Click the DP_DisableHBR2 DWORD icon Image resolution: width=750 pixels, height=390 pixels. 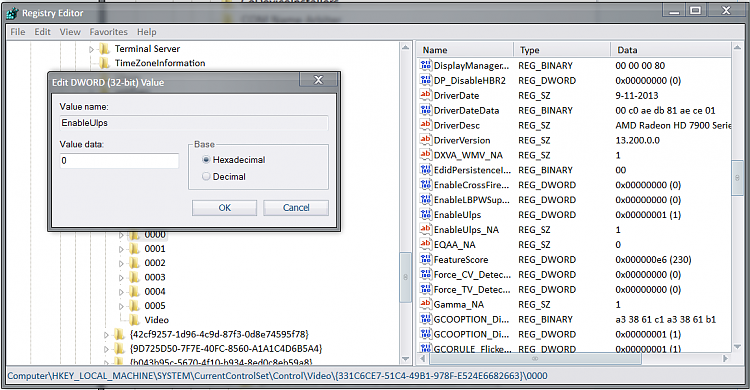tap(425, 80)
